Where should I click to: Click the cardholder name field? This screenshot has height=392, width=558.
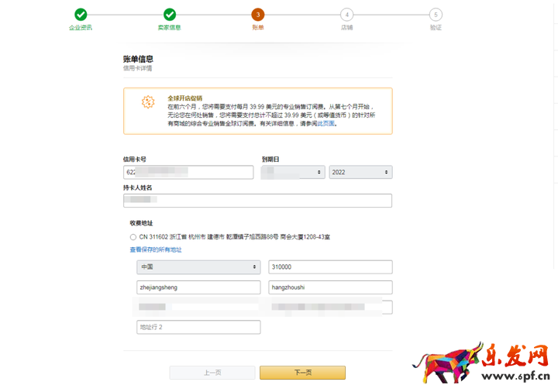[257, 201]
